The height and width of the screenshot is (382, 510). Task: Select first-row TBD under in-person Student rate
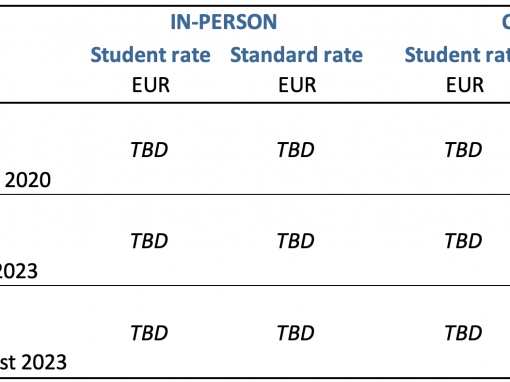coord(149,150)
